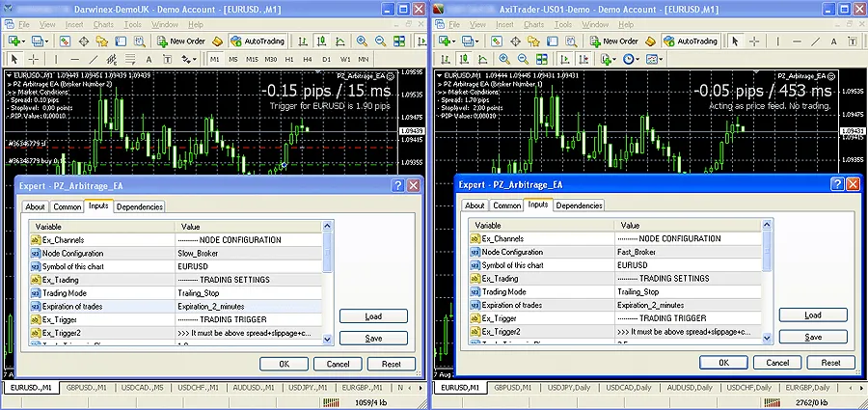Click scroll-down arrow in right Expert inputs list
This screenshot has width=868, height=410.
click(767, 338)
